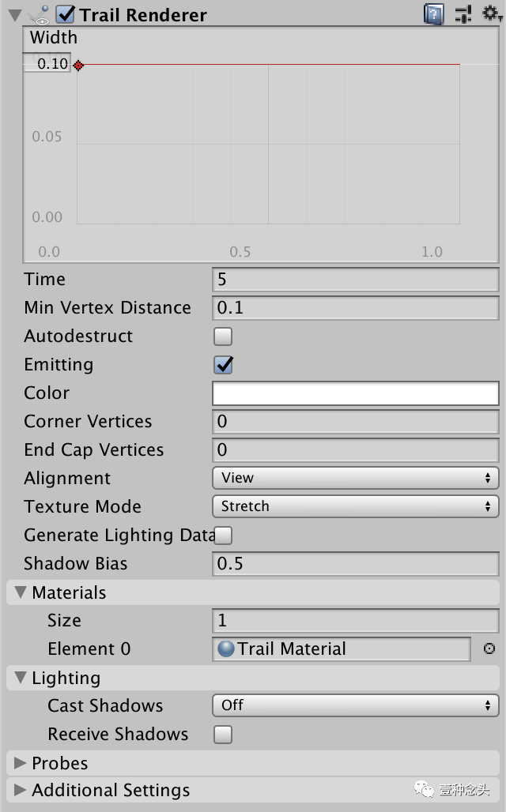The image size is (506, 812).
Task: Click the white Color swatch
Action: [x=355, y=393]
